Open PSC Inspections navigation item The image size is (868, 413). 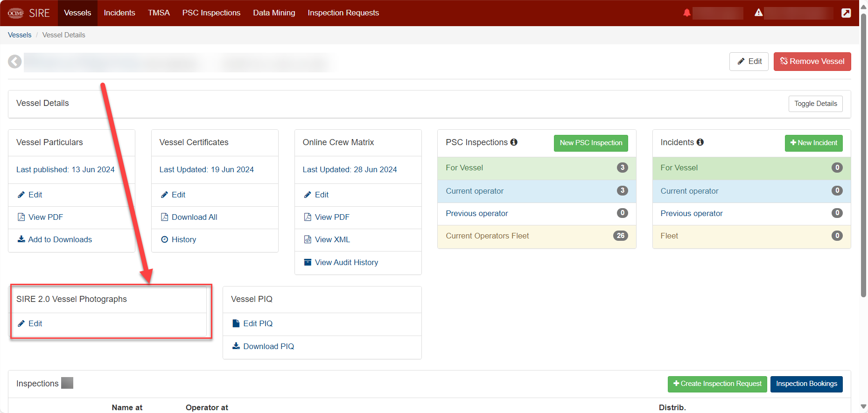tap(211, 13)
